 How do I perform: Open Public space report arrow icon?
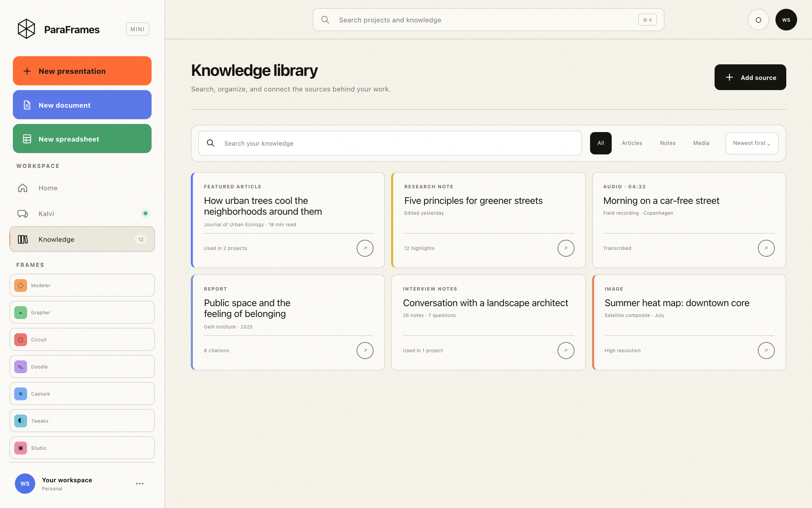pos(365,351)
